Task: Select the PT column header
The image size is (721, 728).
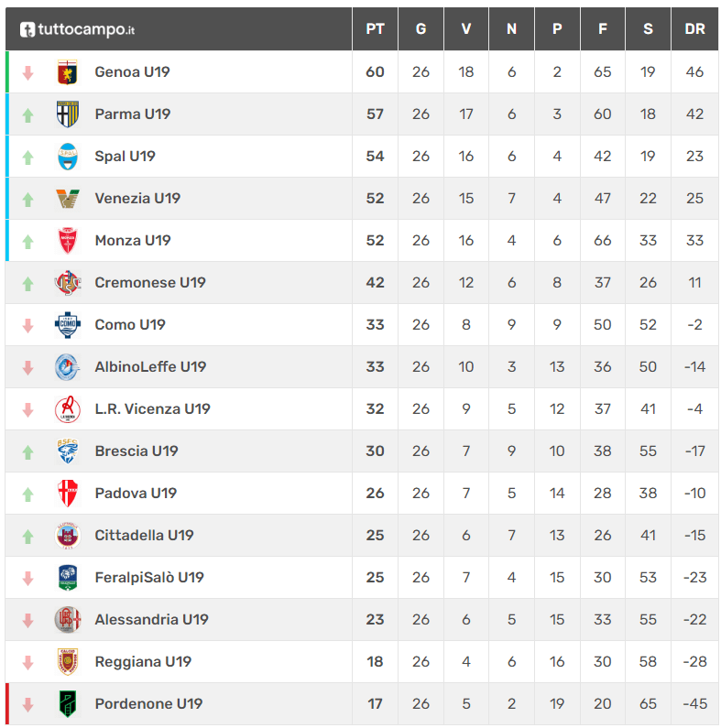Action: tap(375, 28)
